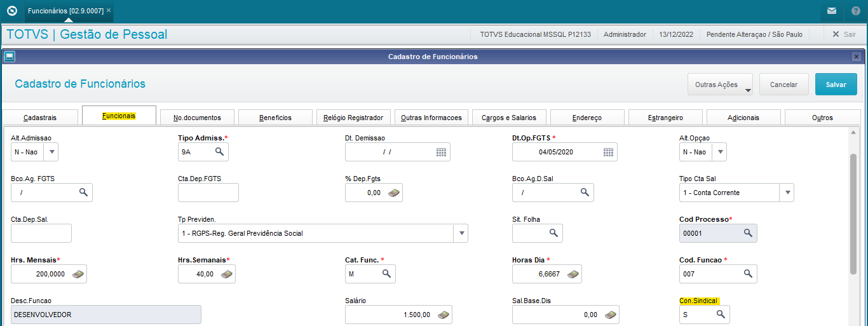Click the Administrador user label

tap(625, 34)
